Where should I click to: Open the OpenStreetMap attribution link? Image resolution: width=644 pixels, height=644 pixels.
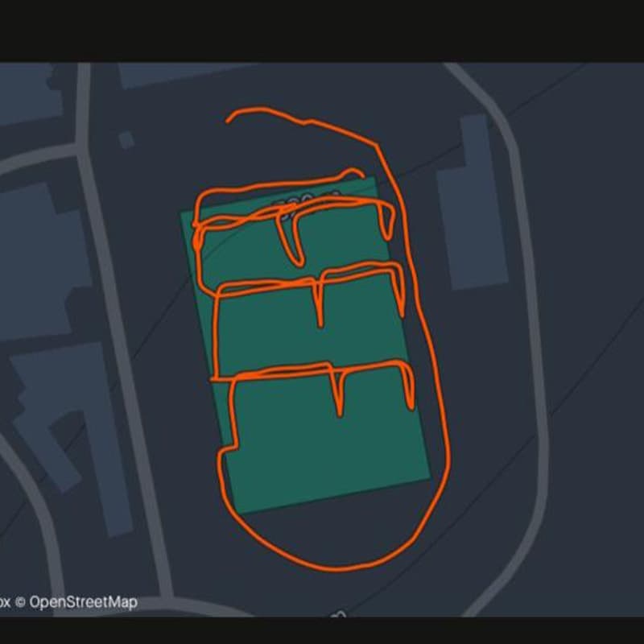84,602
